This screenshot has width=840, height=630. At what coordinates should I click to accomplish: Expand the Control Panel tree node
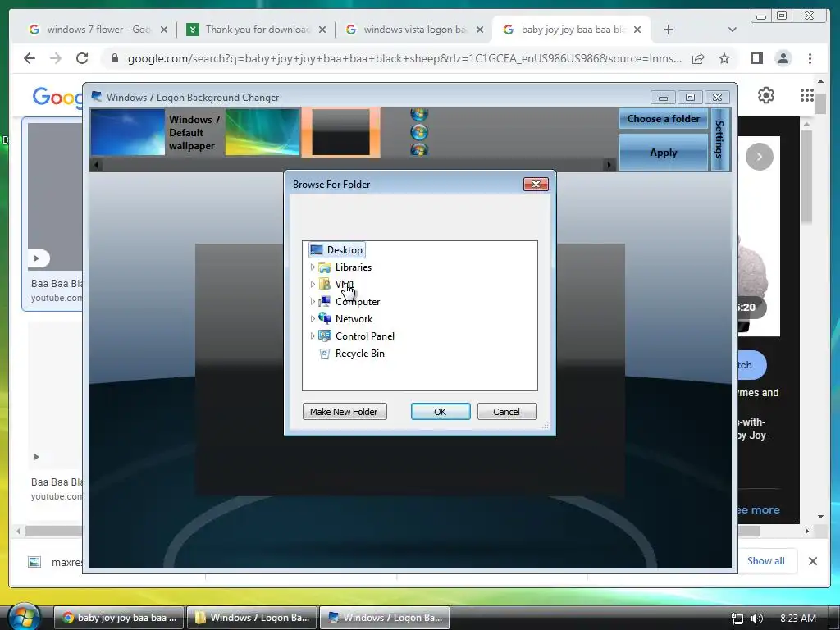(x=313, y=336)
